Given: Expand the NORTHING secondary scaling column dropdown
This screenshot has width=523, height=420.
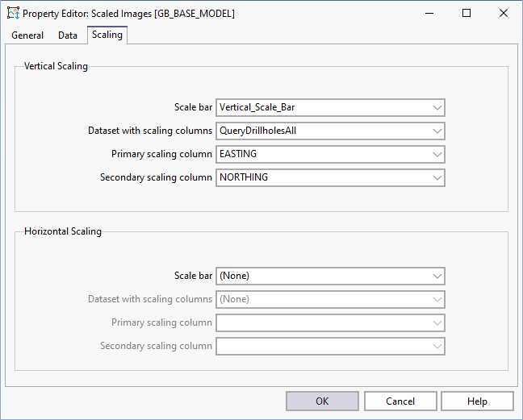Looking at the screenshot, I should pos(437,177).
